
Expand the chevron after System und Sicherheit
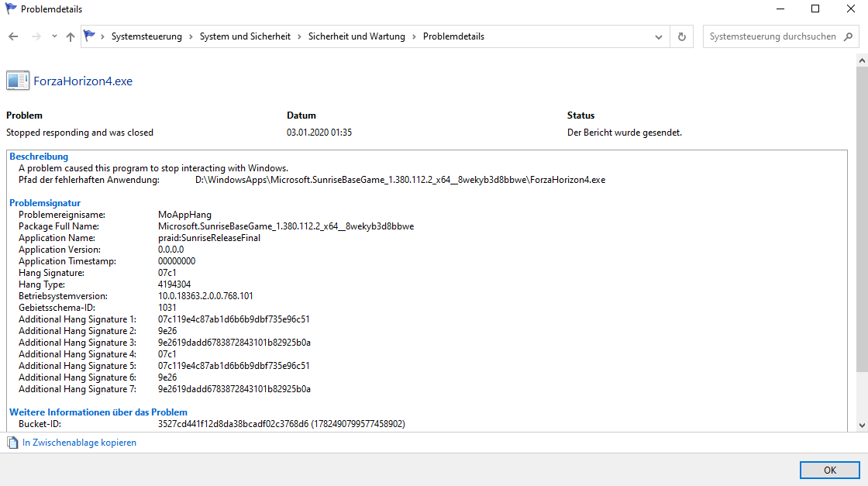pyautogui.click(x=299, y=36)
